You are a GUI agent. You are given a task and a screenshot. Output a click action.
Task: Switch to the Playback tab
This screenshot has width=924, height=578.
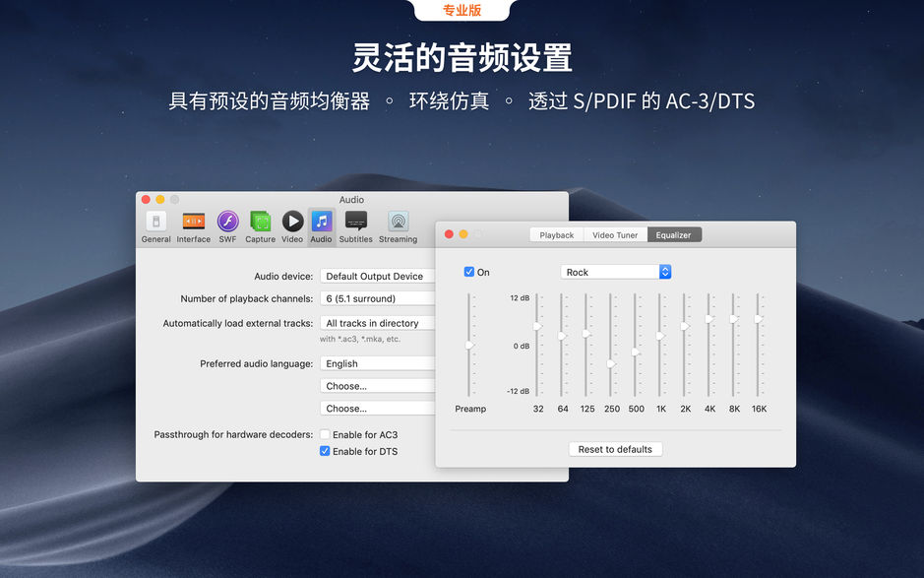pos(556,234)
